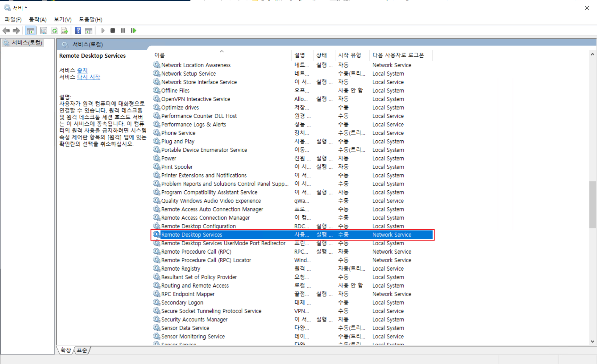
Task: Select 서비스(로컬) in the console tree
Action: pos(27,43)
